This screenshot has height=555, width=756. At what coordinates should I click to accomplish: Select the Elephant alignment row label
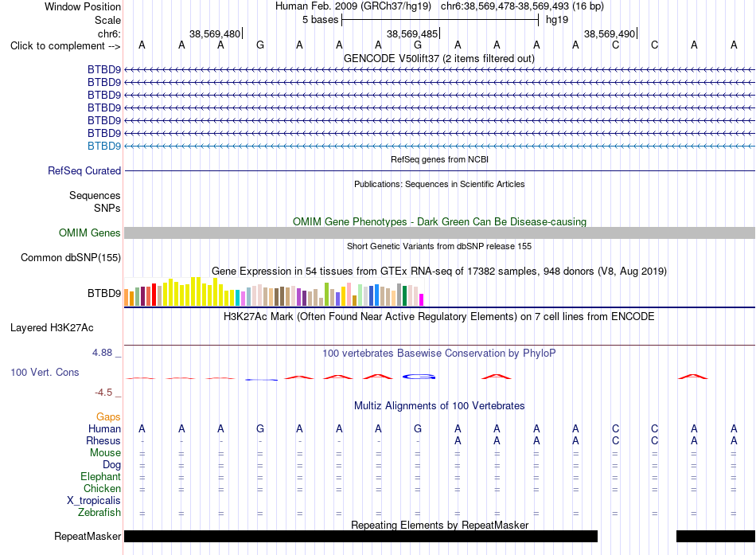(x=100, y=477)
